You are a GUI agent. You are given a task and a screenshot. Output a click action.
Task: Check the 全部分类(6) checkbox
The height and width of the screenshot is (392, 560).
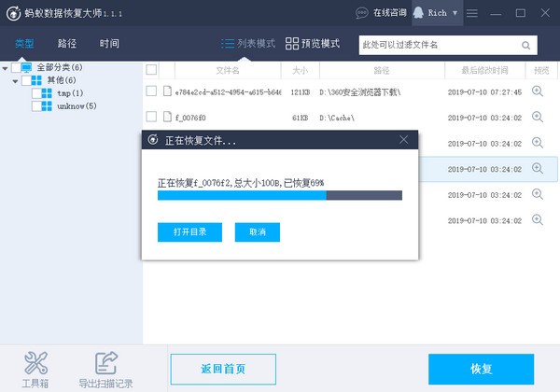click(16, 67)
